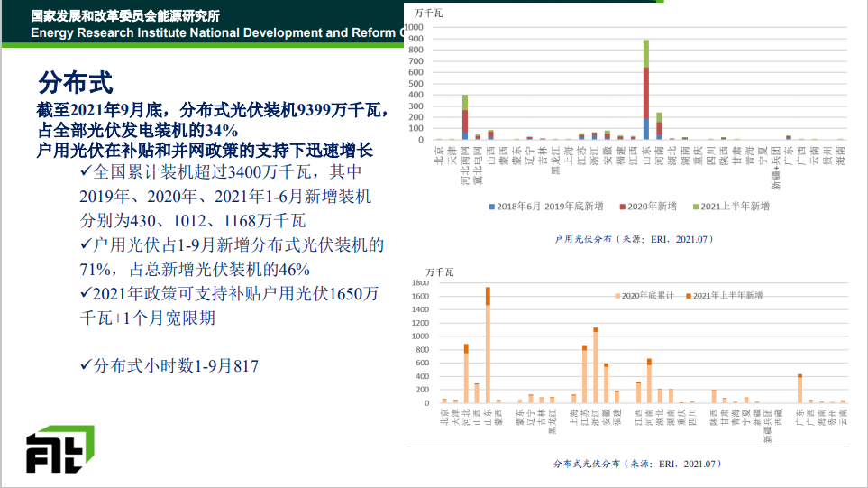Click the 广东 bar in bottom chart
Viewport: 868px width, 488px height.
point(799,388)
